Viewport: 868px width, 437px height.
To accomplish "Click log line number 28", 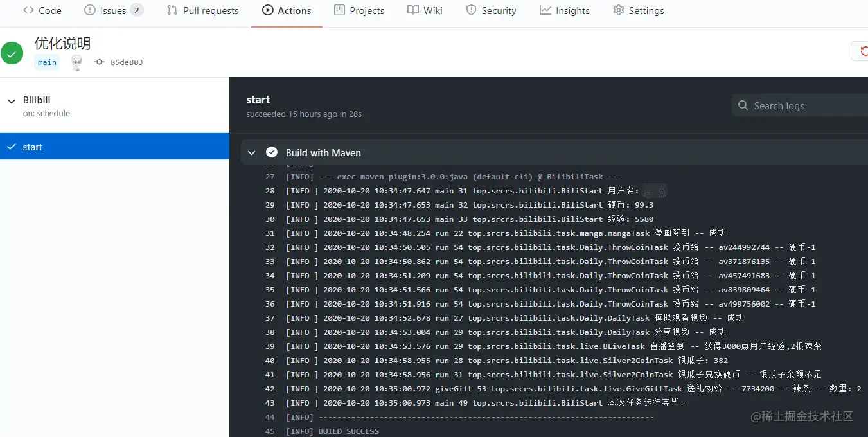I will tap(270, 191).
